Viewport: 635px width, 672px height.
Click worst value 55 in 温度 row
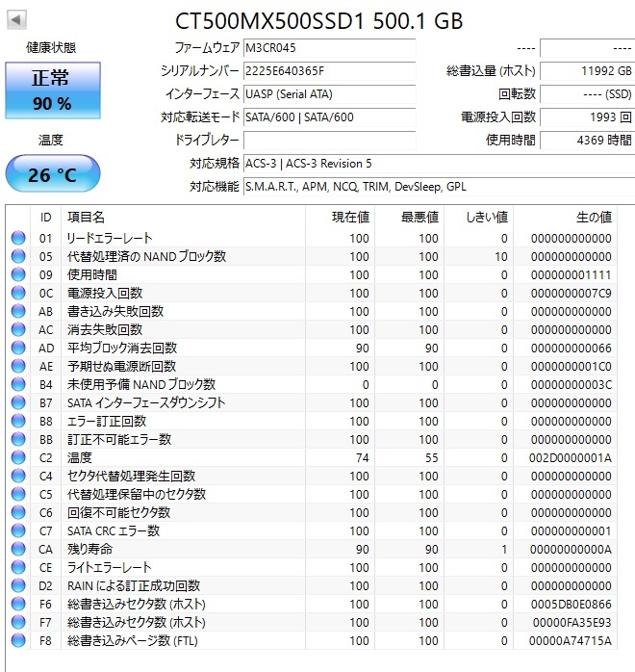[432, 457]
